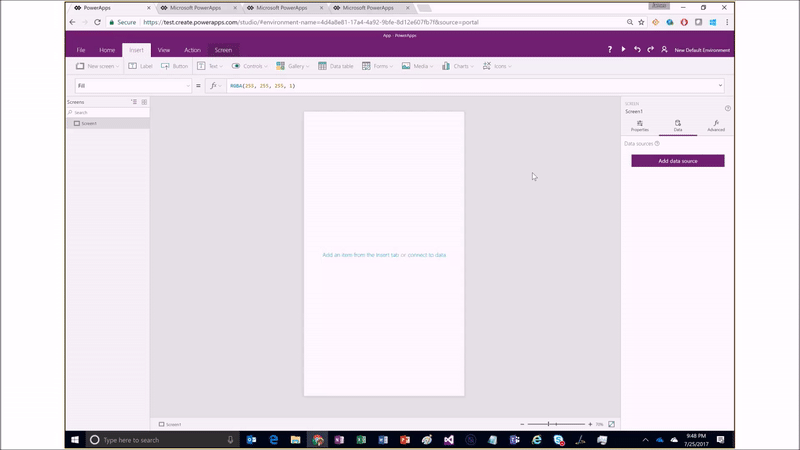Expand the Charts dropdown
Viewport: 800px width, 450px height.
point(459,66)
